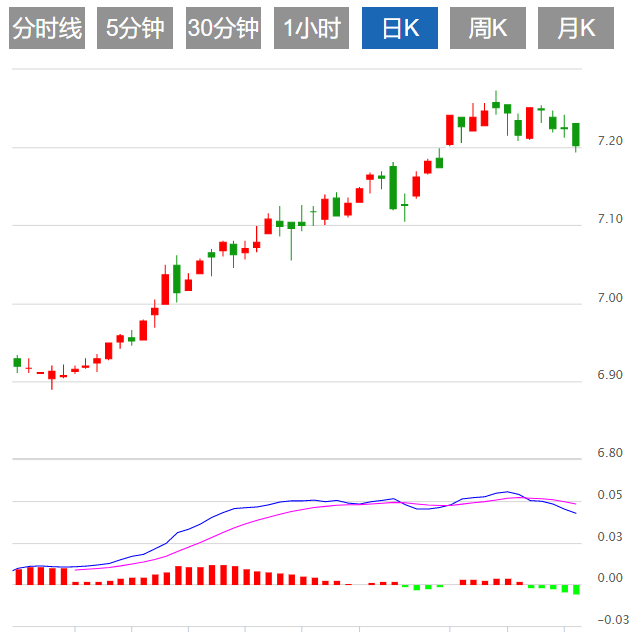Viewport: 644px width, 632px height.
Task: Click the tallest green candlestick on the chart
Action: [x=393, y=187]
